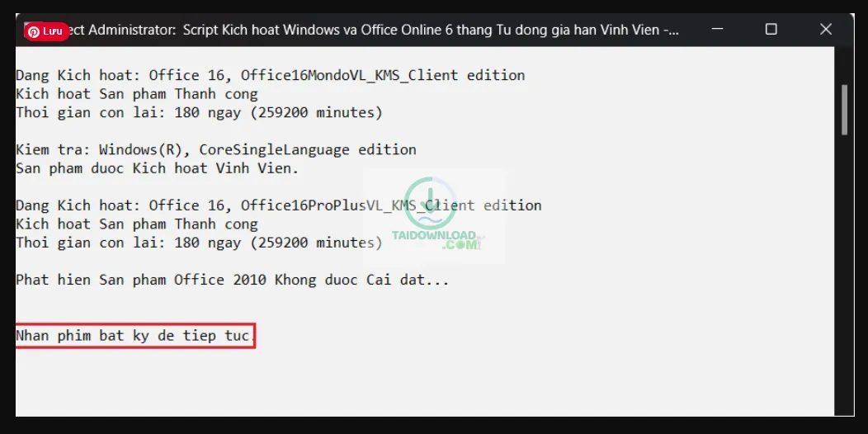Click the highlighted 'Nhan phim bat ky de tiep tuc' prompt
Image resolution: width=868 pixels, height=434 pixels.
pyautogui.click(x=135, y=336)
